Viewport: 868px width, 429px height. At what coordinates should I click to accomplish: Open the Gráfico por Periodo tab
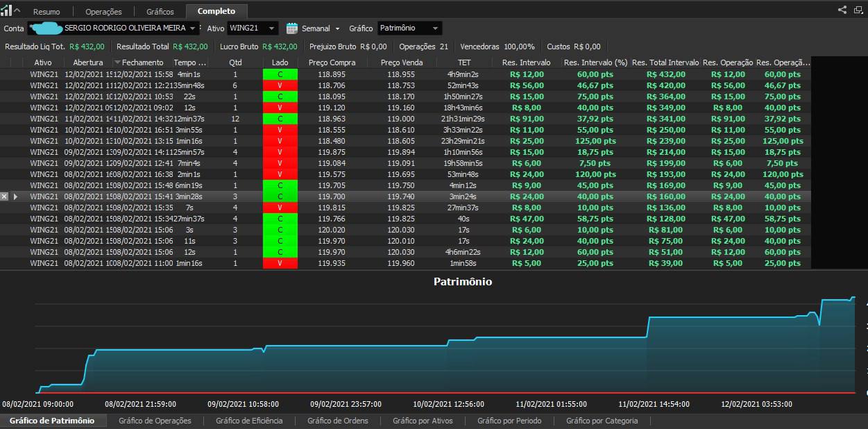click(509, 421)
